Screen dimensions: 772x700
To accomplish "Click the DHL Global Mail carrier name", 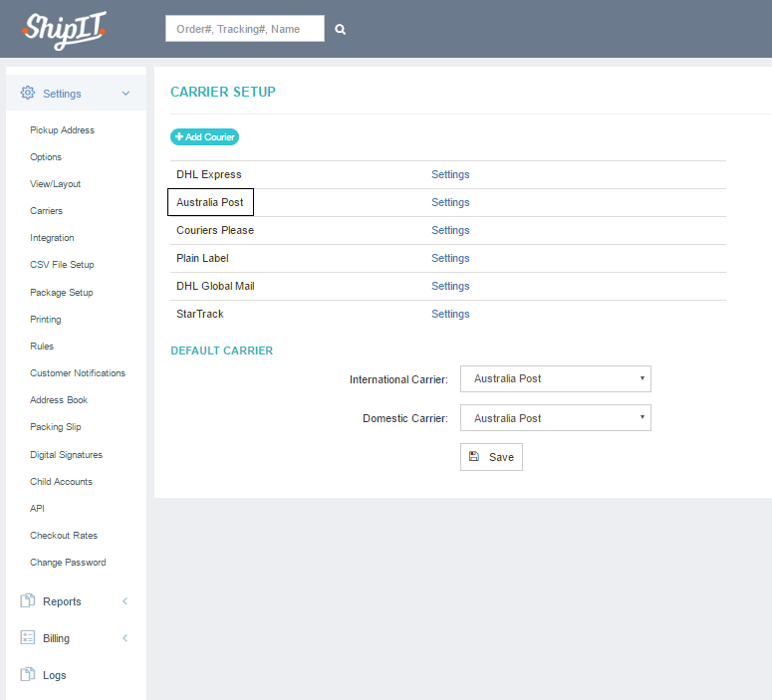I will tap(215, 286).
